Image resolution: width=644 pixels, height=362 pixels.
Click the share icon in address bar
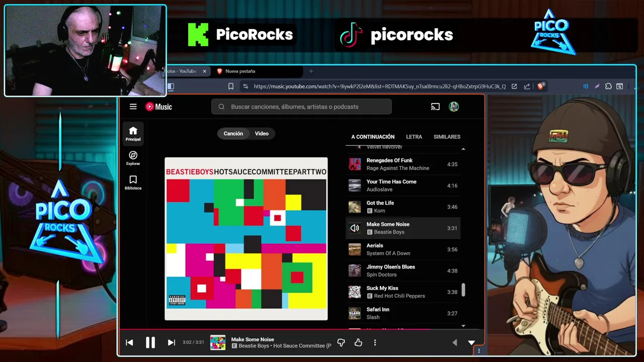coord(527,86)
